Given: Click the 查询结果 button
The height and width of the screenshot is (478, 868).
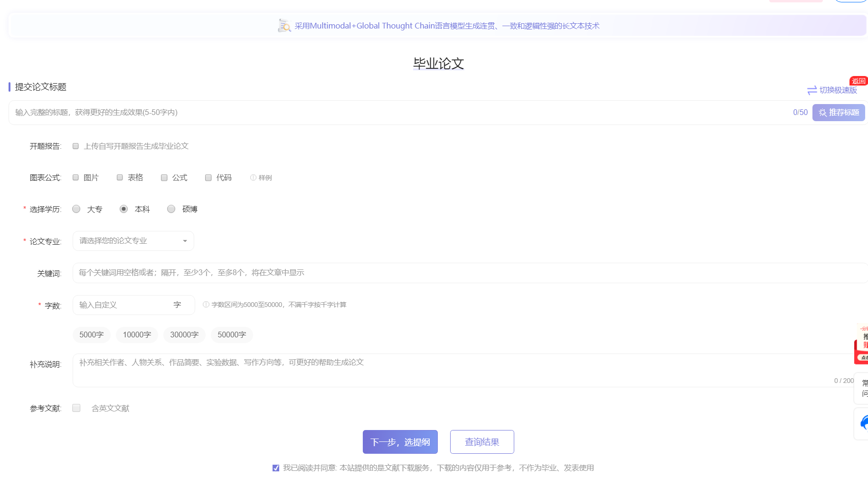Looking at the screenshot, I should [x=482, y=442].
